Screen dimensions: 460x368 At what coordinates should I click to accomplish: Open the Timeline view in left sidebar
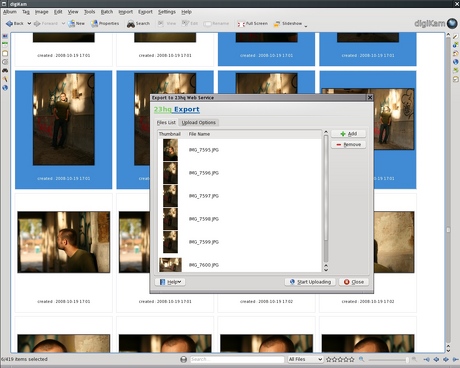(5, 62)
